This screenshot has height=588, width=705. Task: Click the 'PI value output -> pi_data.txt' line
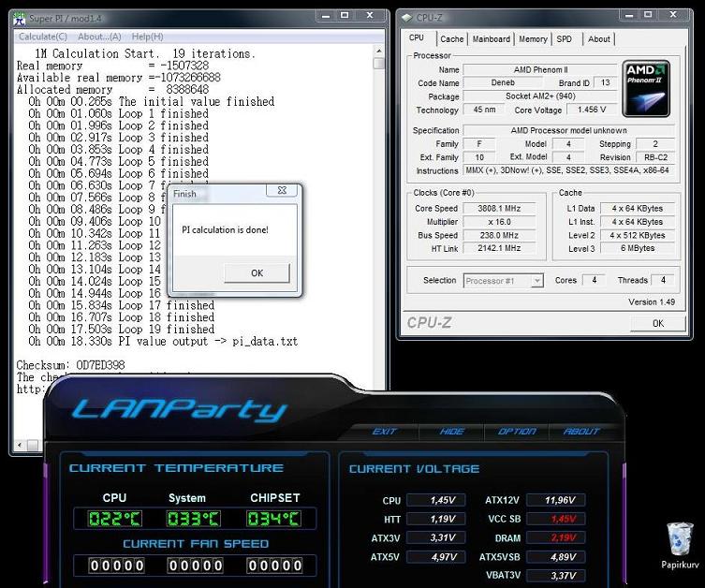163,341
